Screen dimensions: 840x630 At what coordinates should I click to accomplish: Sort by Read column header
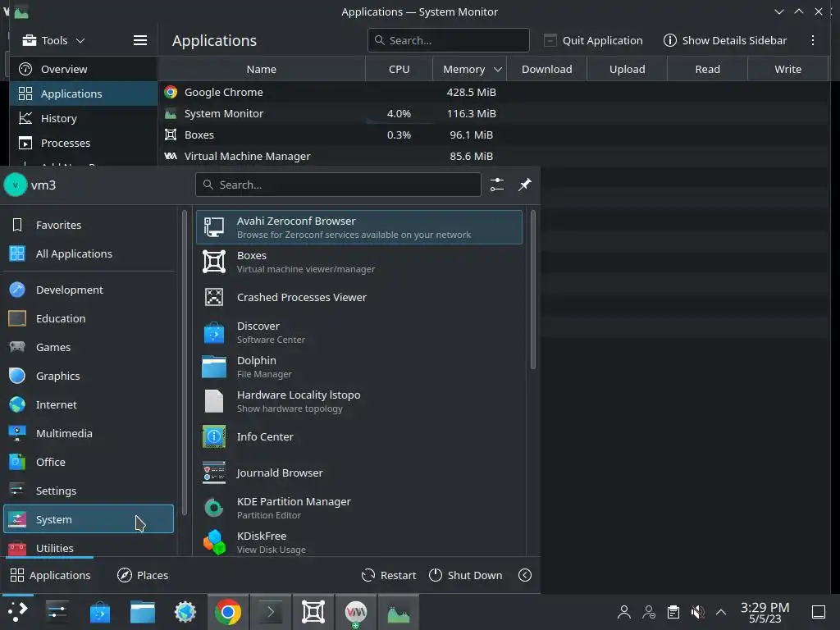708,69
